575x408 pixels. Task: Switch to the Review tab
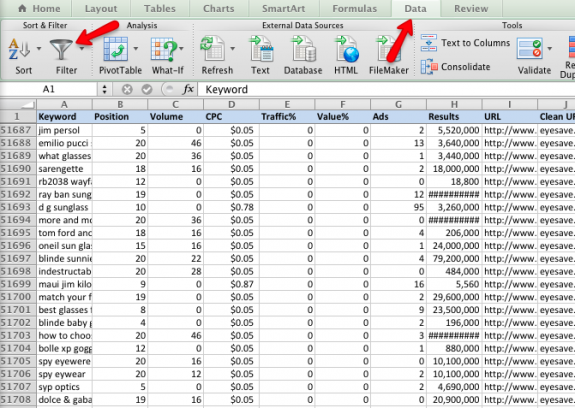click(x=471, y=8)
